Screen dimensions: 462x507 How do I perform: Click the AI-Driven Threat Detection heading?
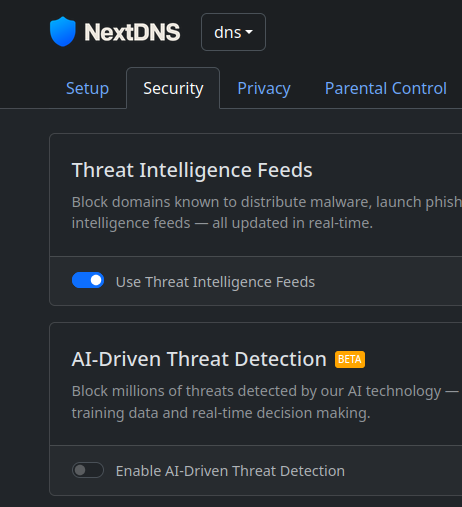199,359
